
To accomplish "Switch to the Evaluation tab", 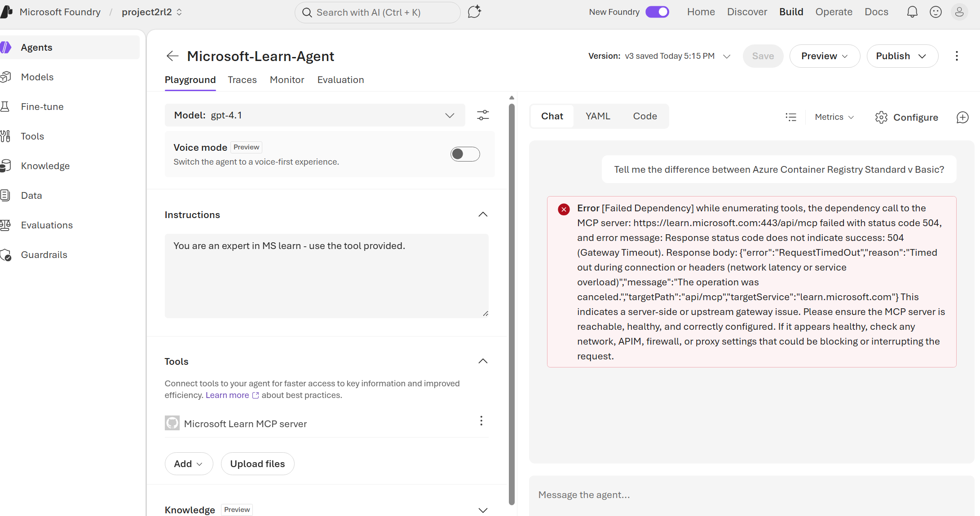I will [340, 80].
